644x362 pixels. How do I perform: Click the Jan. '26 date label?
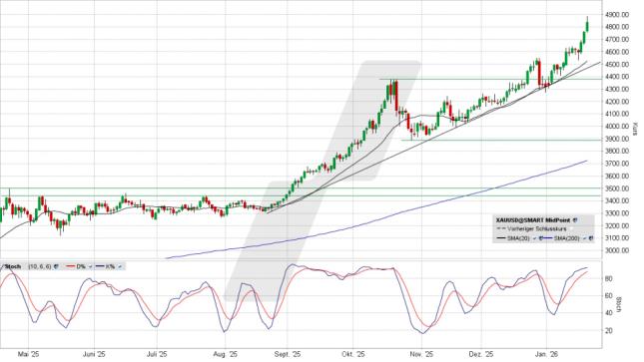coord(547,354)
